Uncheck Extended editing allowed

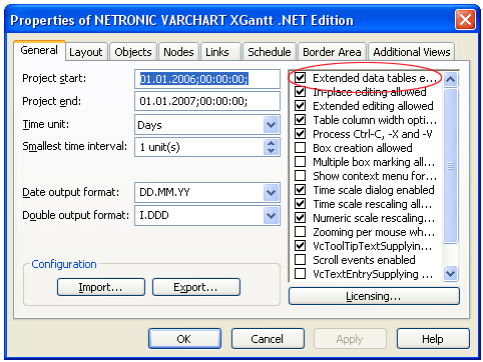click(x=300, y=106)
